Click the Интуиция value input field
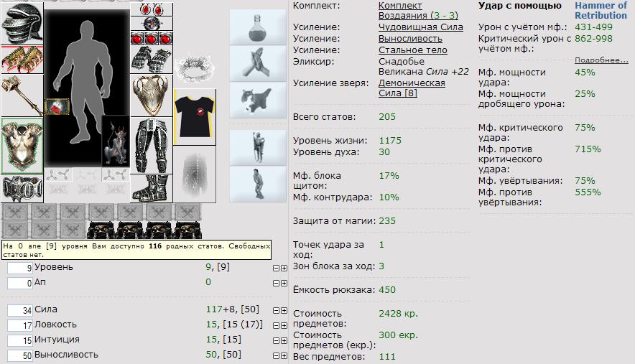Image resolution: width=635 pixels, height=364 pixels. pos(20,340)
